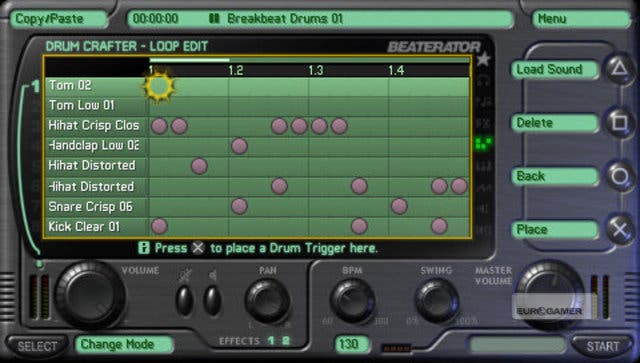Viewport: 640px width, 363px height.
Task: Select the green drum grid sidebar icon
Action: pyautogui.click(x=484, y=143)
